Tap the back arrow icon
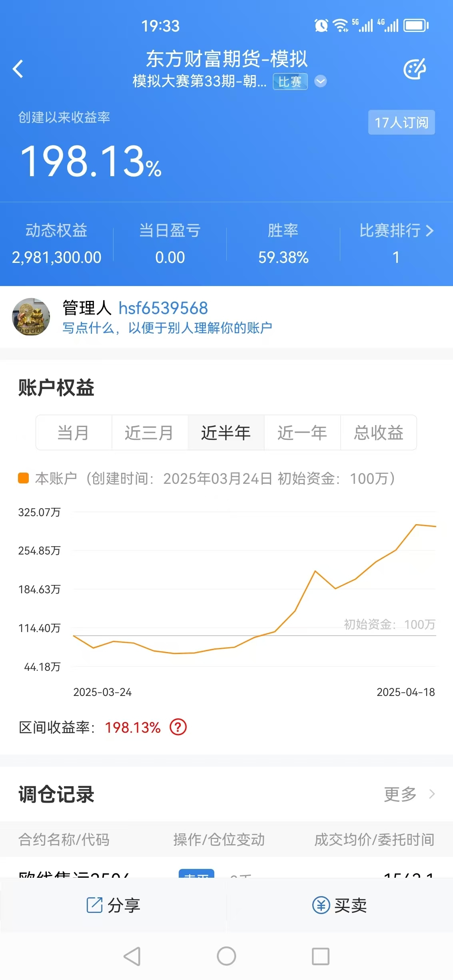Viewport: 453px width, 980px height. 18,69
